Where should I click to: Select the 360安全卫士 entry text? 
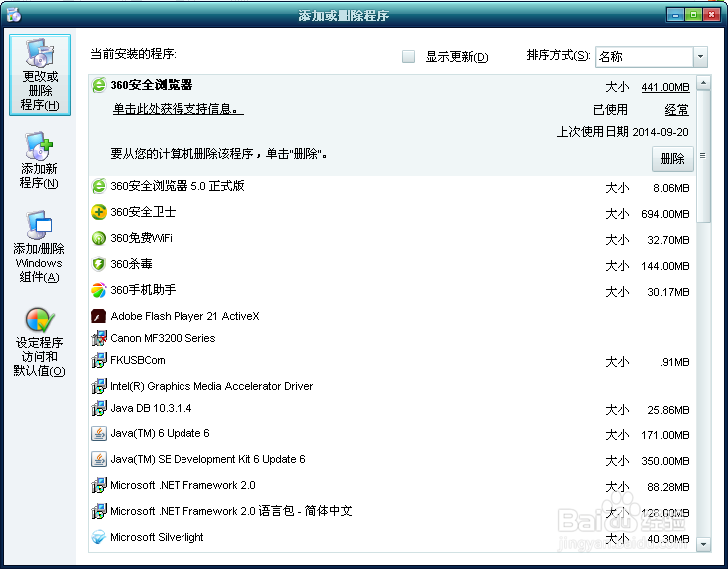pyautogui.click(x=143, y=212)
